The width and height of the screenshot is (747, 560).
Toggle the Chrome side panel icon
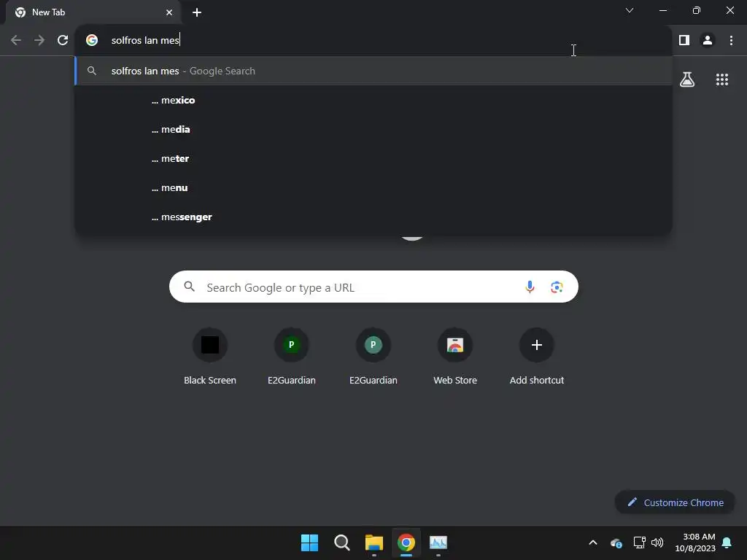(684, 40)
